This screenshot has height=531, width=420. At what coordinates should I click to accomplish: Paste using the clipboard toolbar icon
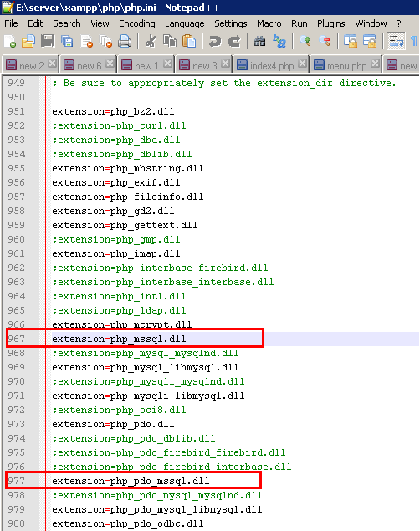click(189, 41)
